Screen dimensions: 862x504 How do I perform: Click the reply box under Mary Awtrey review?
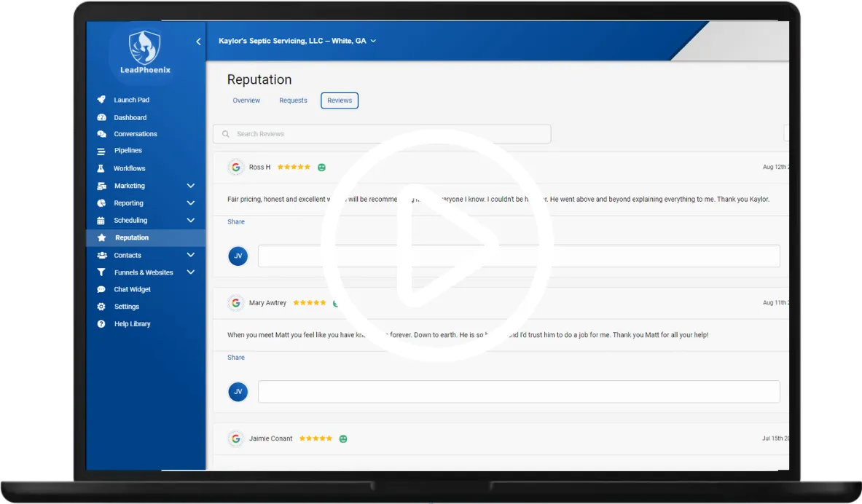519,392
